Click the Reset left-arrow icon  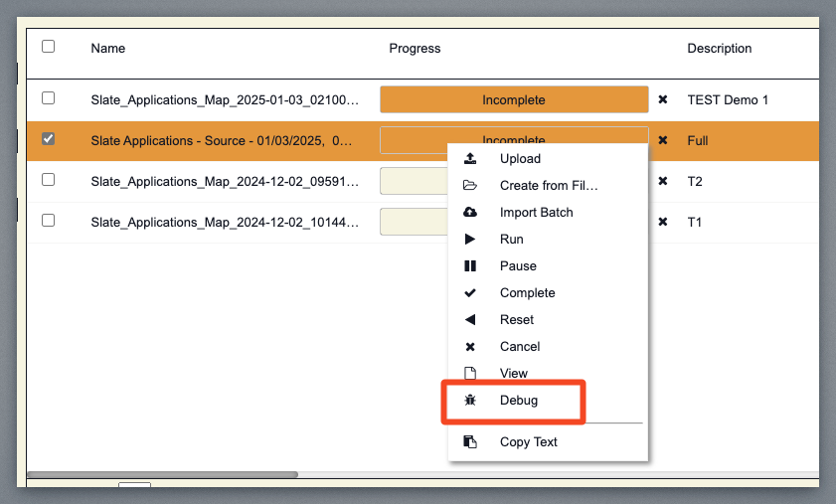(470, 320)
